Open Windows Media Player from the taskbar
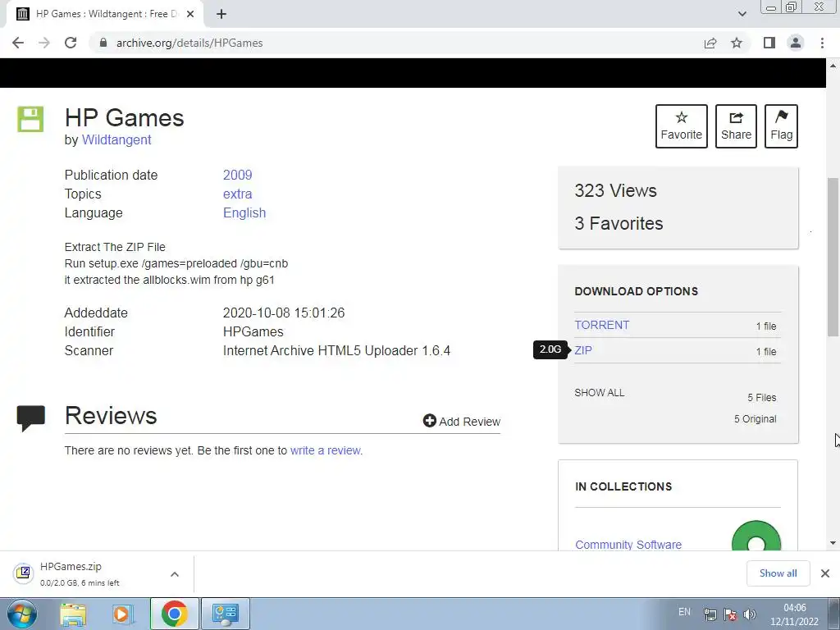 pos(123,614)
